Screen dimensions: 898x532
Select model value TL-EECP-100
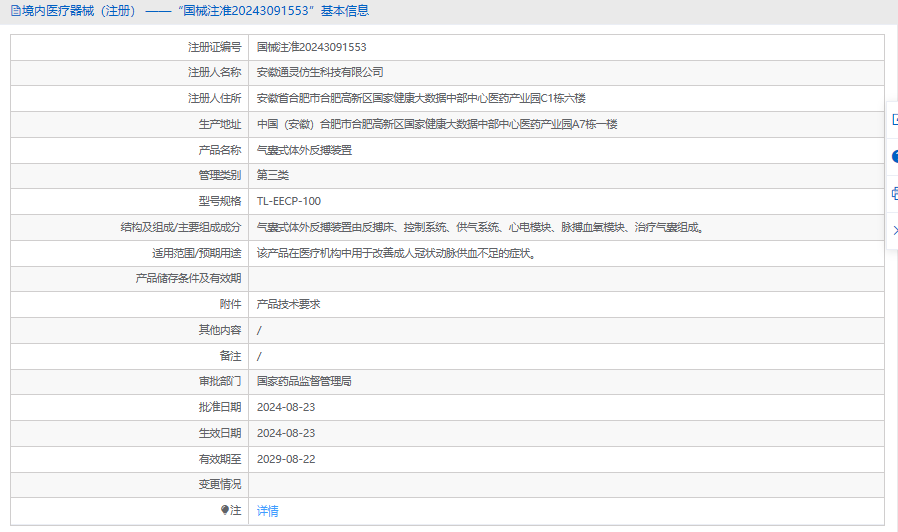[x=289, y=201]
